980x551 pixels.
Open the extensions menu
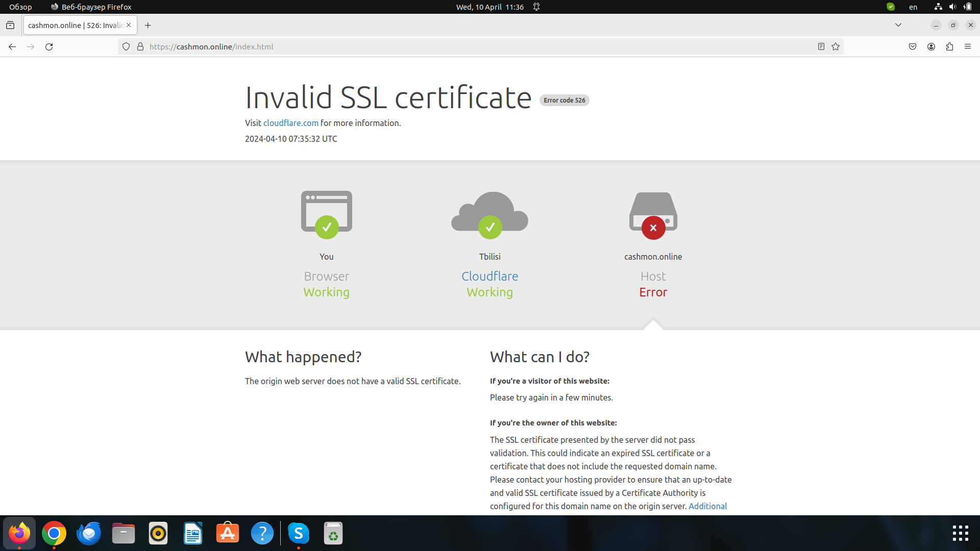pos(949,46)
